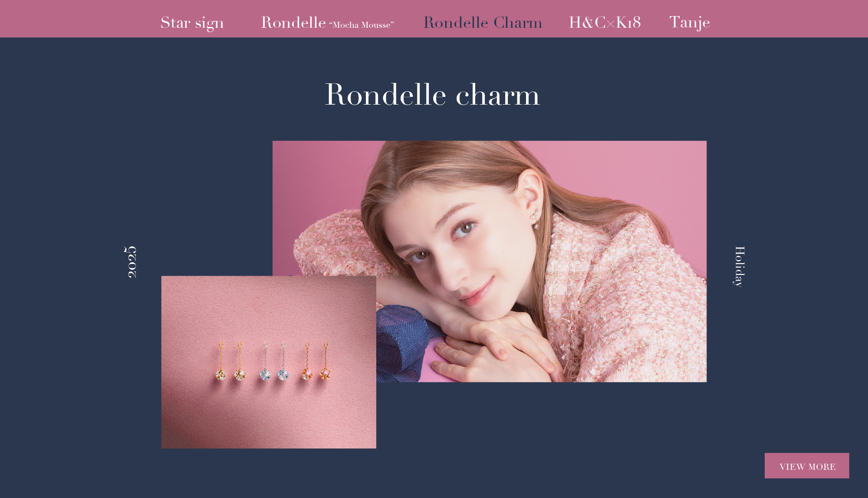Click the "Mocha Mousse" subtitle text
This screenshot has width=868, height=498.
(362, 25)
